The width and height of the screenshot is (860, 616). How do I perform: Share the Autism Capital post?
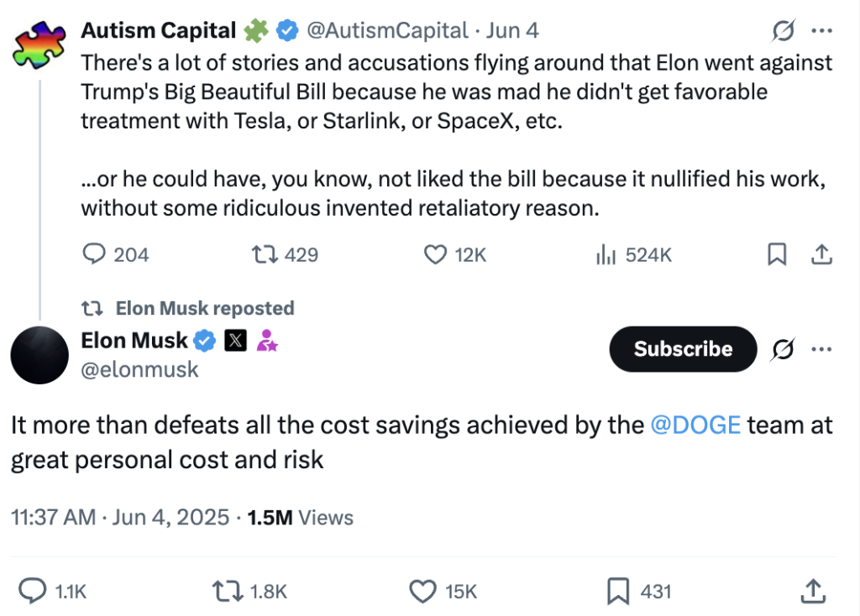pos(822,254)
